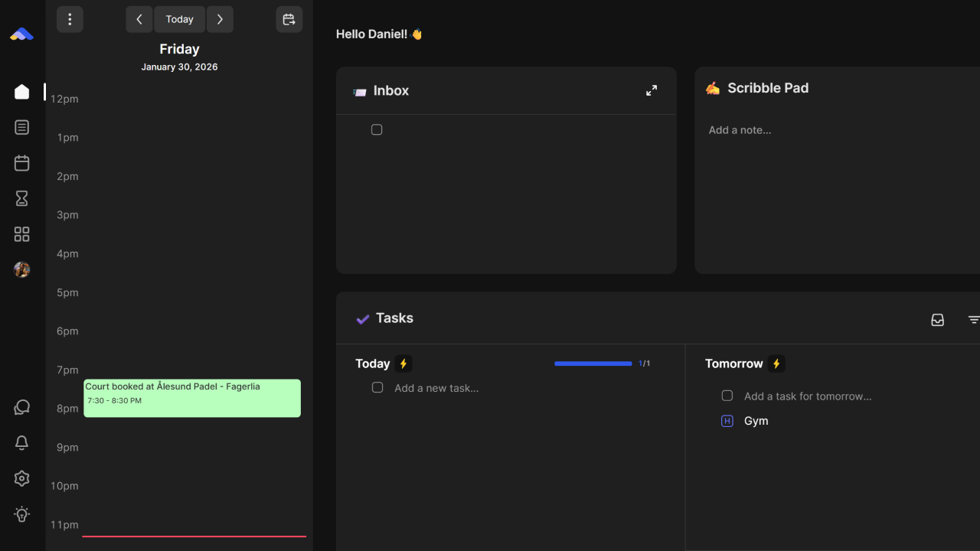980x551 pixels.
Task: Open the tasks filter icon
Action: click(973, 319)
